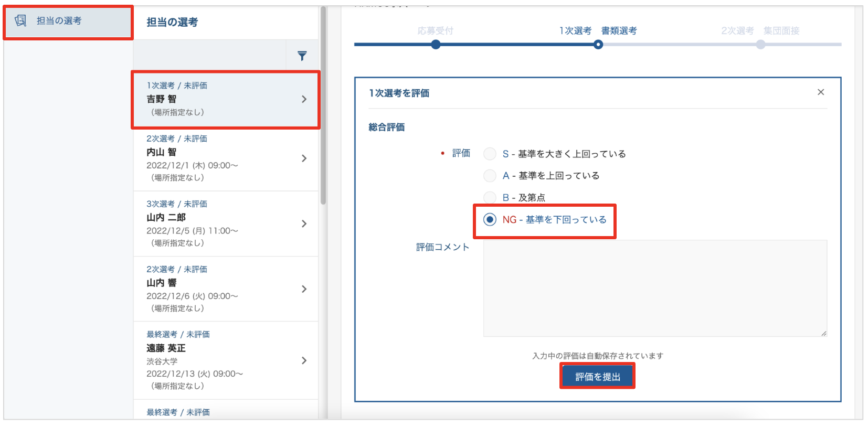
Task: Click the 1次選考 書類選考 step marker
Action: (x=598, y=45)
